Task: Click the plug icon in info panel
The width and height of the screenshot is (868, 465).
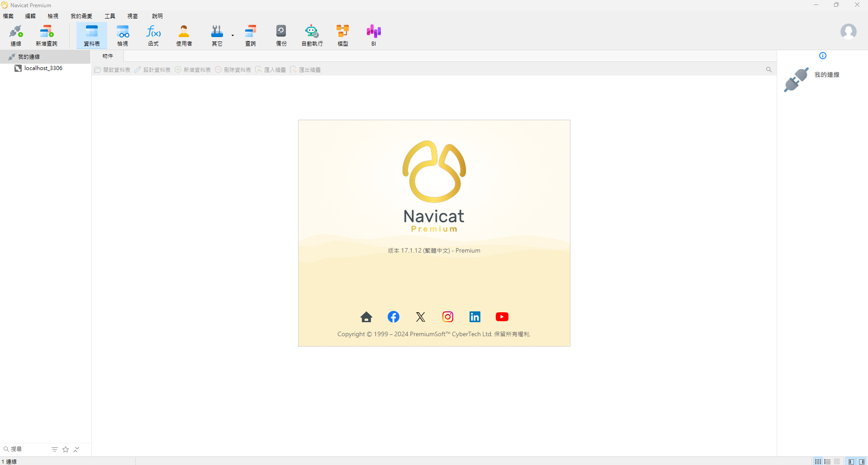Action: click(x=796, y=80)
